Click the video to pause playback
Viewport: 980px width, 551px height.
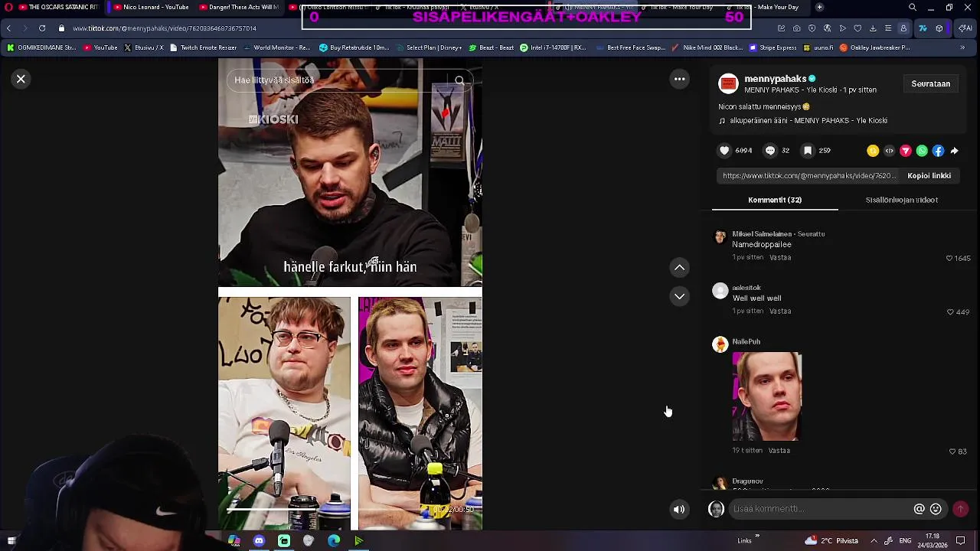[350, 295]
